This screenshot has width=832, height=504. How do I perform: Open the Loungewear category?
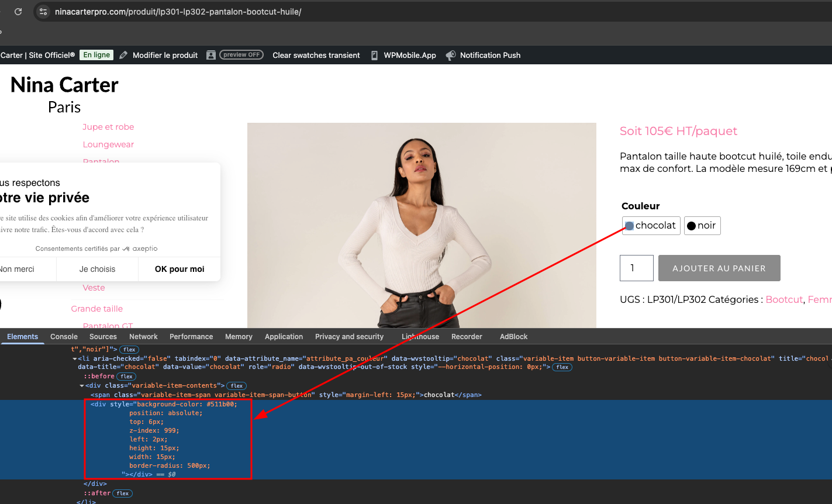click(x=108, y=144)
